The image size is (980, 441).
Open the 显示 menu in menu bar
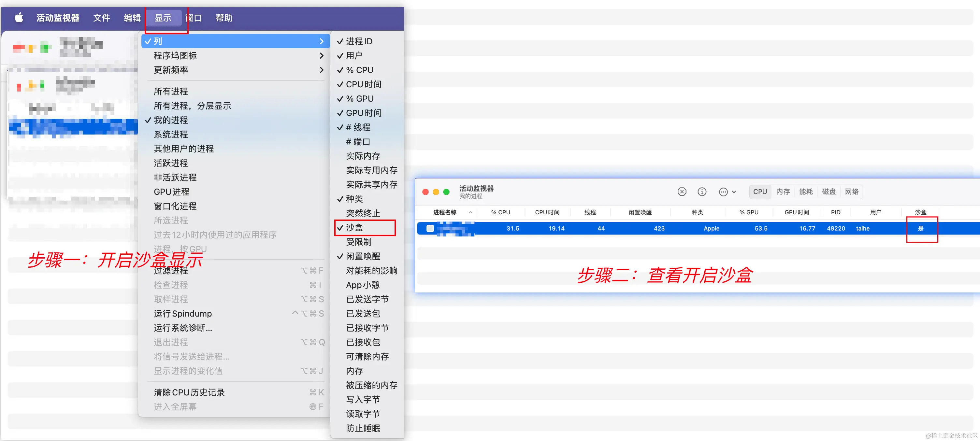point(163,18)
